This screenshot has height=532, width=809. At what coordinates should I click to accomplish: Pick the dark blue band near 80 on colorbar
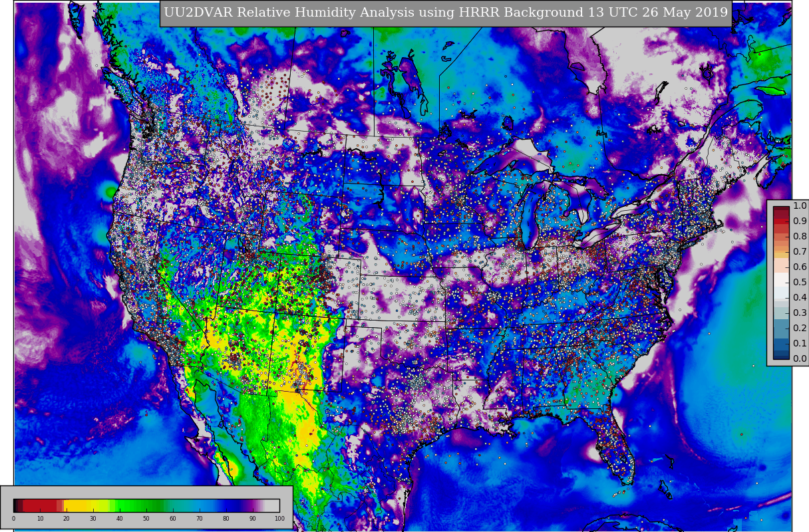click(x=230, y=505)
